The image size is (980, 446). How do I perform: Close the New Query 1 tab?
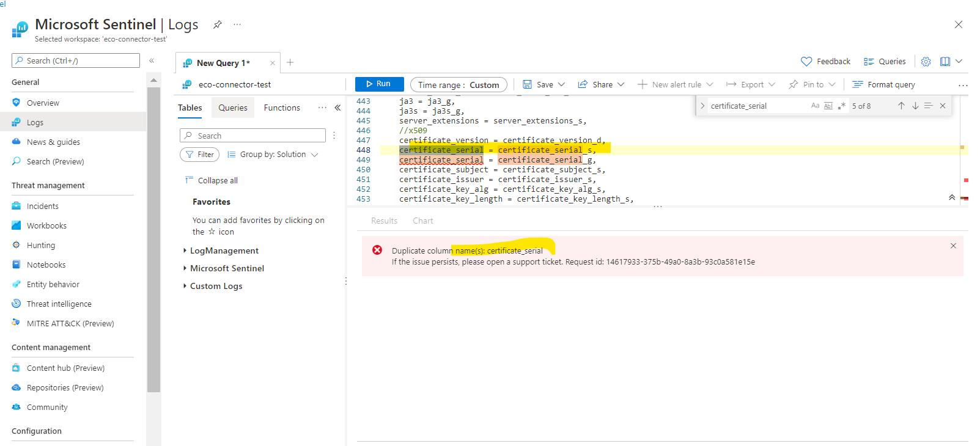[x=273, y=63]
